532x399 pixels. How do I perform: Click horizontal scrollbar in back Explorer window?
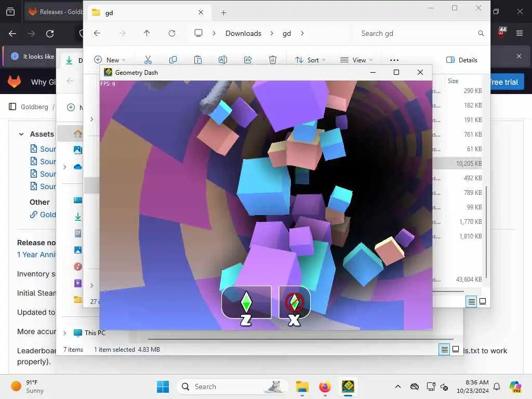click(301, 339)
